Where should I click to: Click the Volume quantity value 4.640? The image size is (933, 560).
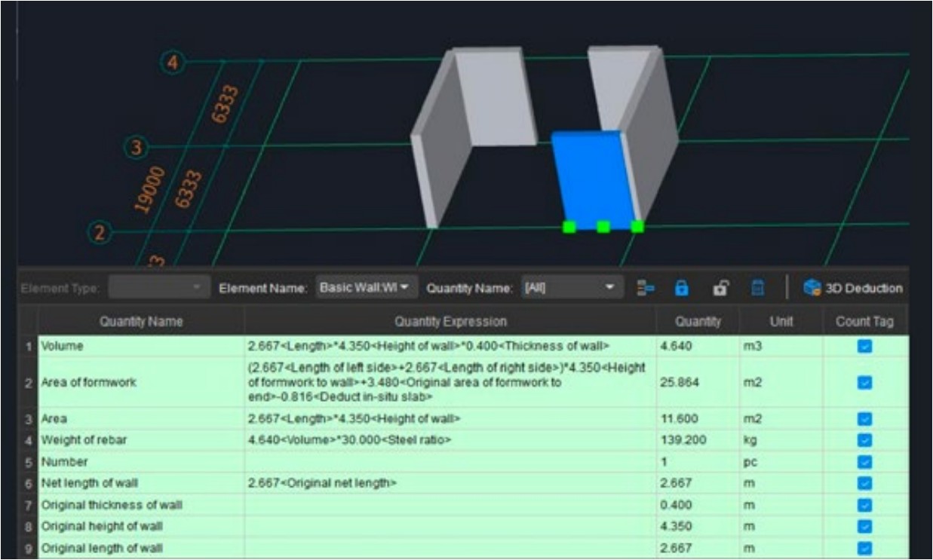(675, 346)
